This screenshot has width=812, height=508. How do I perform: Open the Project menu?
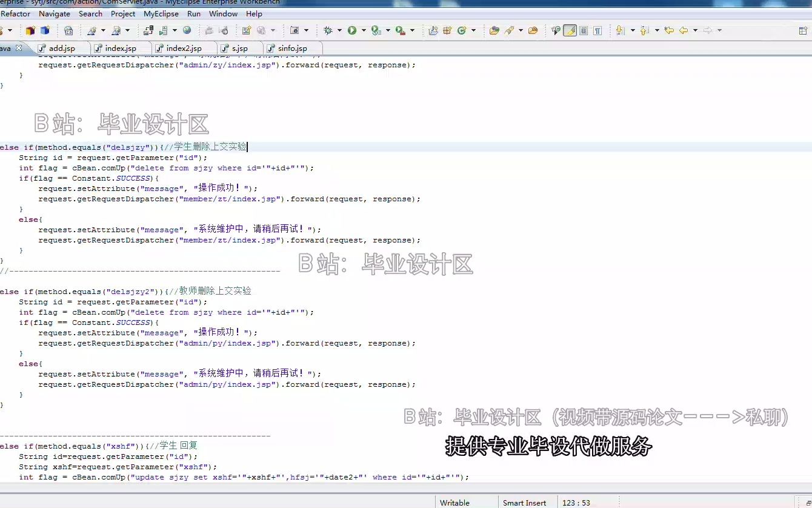point(123,13)
